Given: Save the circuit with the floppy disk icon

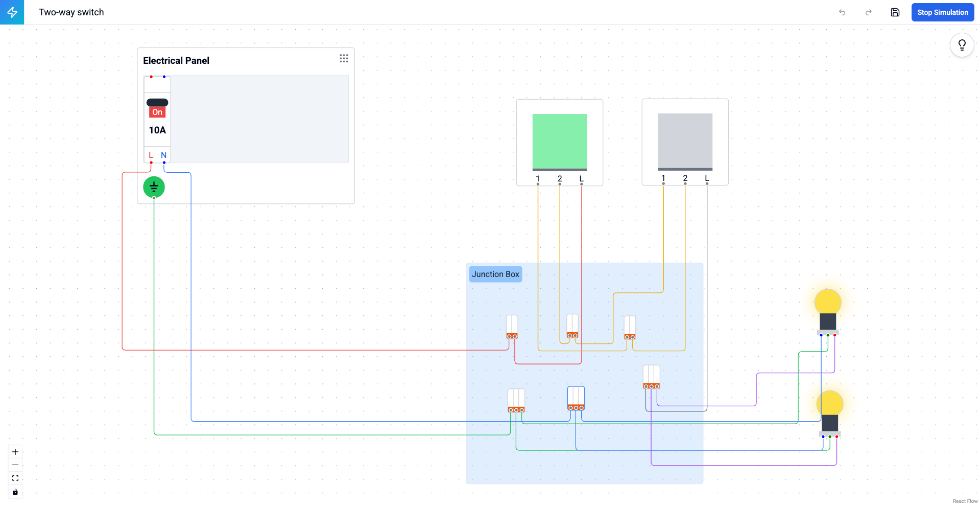Looking at the screenshot, I should click(x=895, y=12).
